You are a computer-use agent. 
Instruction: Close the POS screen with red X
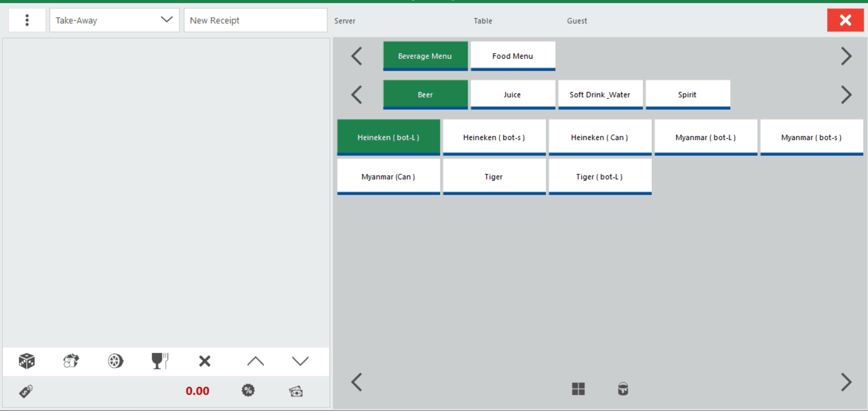pos(845,20)
